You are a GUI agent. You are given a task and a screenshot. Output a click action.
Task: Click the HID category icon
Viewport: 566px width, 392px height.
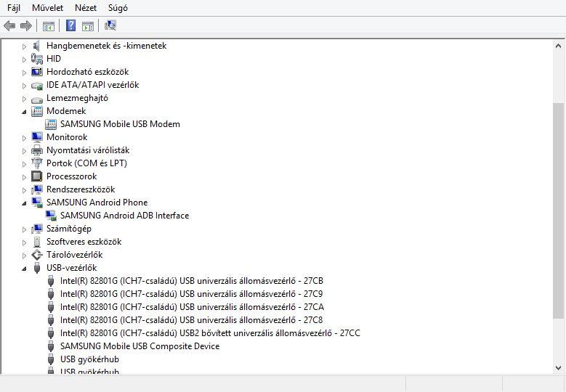point(37,59)
